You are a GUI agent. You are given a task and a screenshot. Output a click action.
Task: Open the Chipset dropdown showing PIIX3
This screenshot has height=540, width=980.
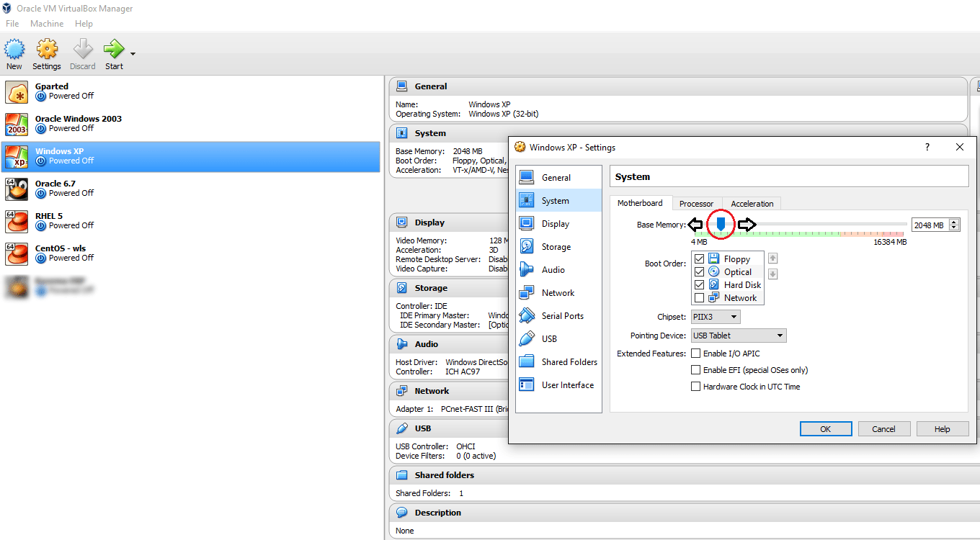[x=716, y=317]
